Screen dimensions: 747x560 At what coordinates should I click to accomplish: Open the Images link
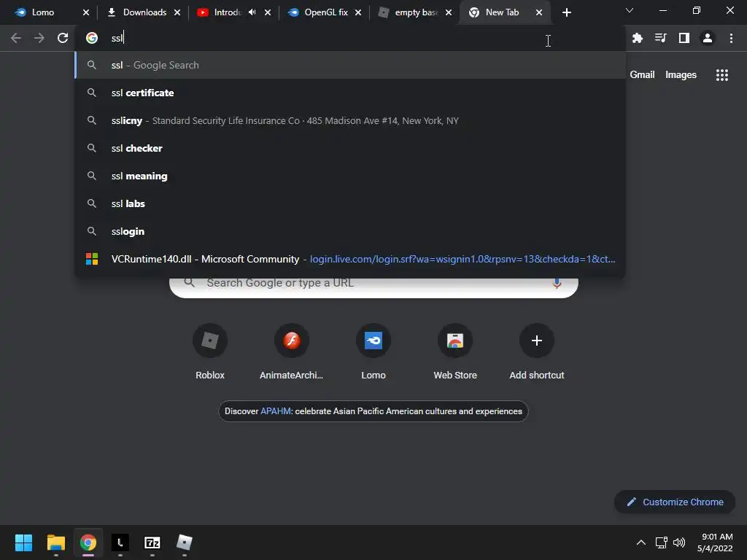[x=681, y=75]
